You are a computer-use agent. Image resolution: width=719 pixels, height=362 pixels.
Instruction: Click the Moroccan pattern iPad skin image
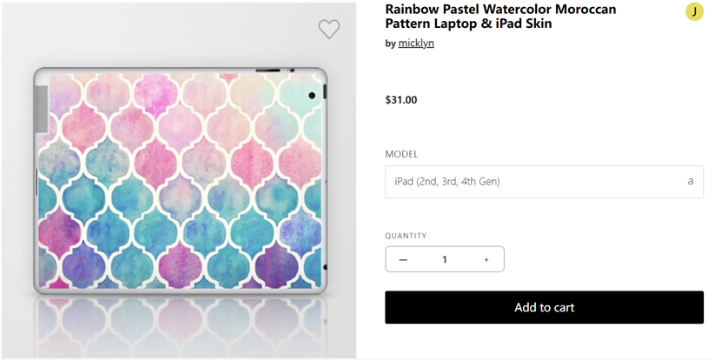(180, 180)
